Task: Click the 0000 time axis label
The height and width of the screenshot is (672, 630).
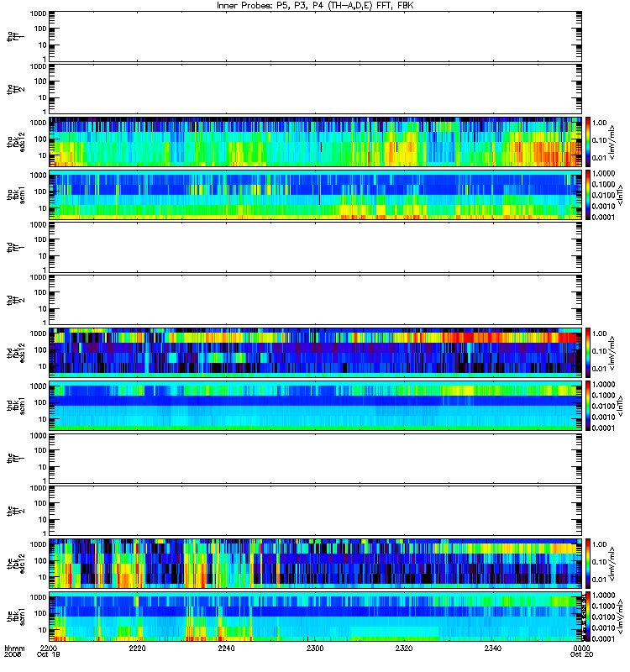Action: [x=581, y=648]
